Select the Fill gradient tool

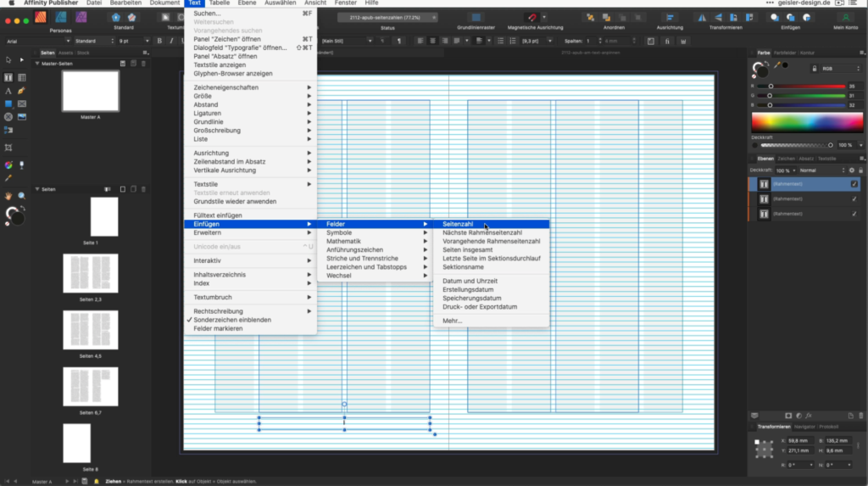pos(8,165)
